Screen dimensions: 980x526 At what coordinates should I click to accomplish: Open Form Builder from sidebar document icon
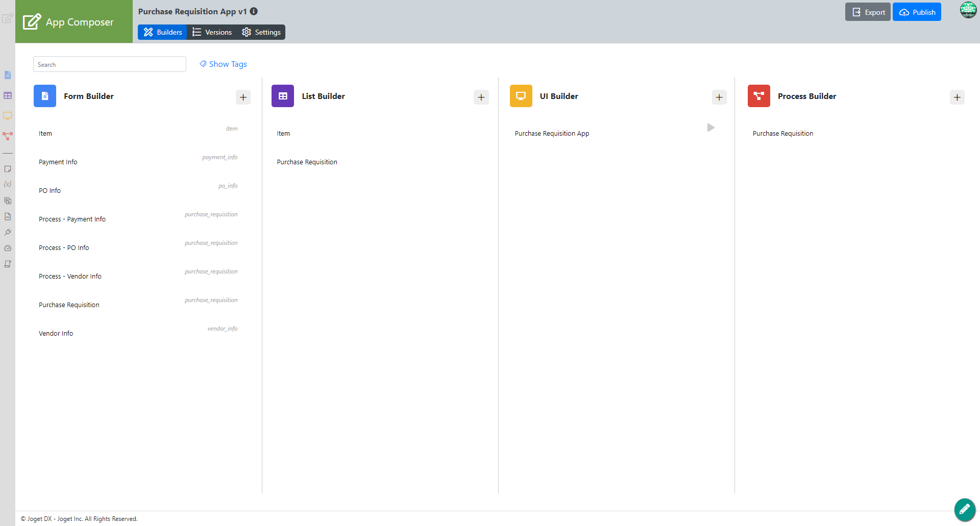pos(8,75)
